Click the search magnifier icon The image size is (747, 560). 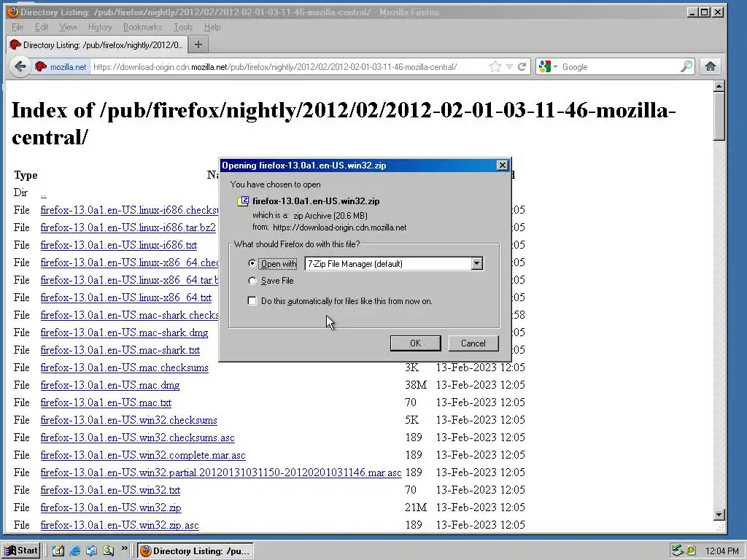pyautogui.click(x=686, y=66)
